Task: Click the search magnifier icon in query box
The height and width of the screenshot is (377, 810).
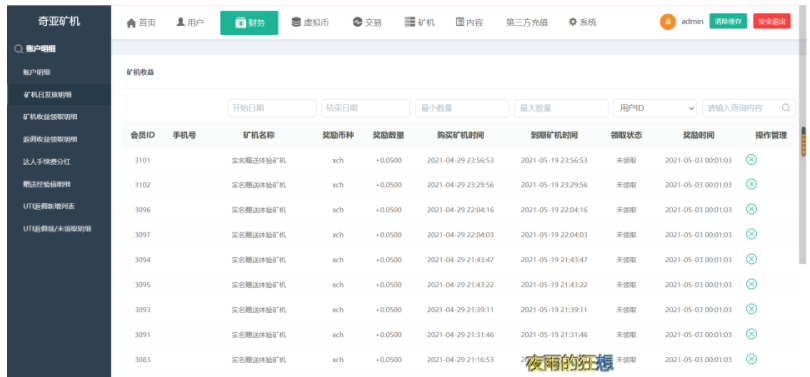Action: [x=786, y=108]
